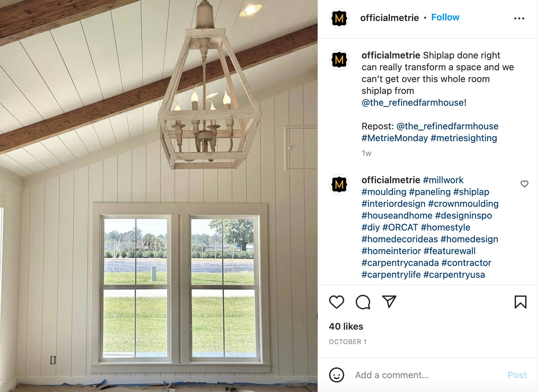This screenshot has height=392, width=538.
Task: Like the hashtag comment with small heart
Action: pos(525,184)
